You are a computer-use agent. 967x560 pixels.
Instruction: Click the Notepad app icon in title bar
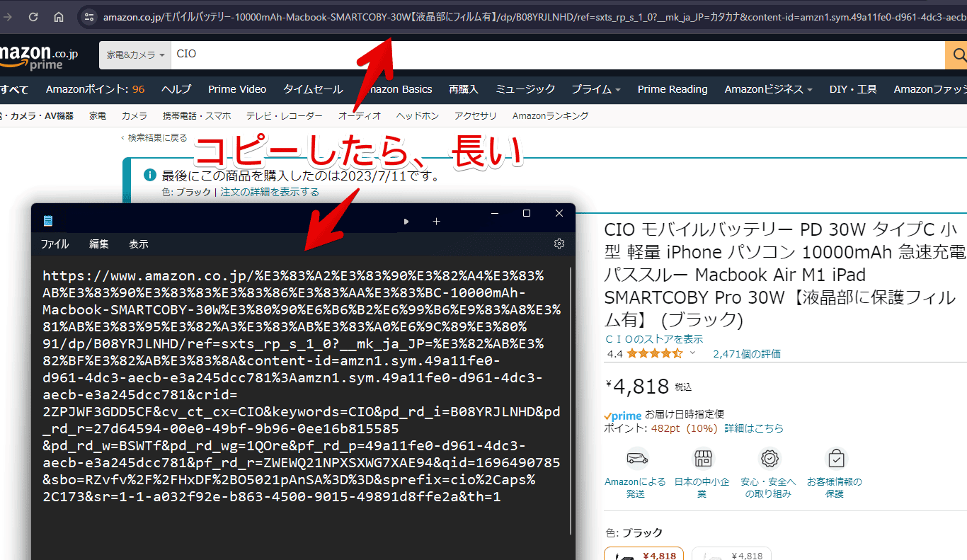click(x=48, y=221)
